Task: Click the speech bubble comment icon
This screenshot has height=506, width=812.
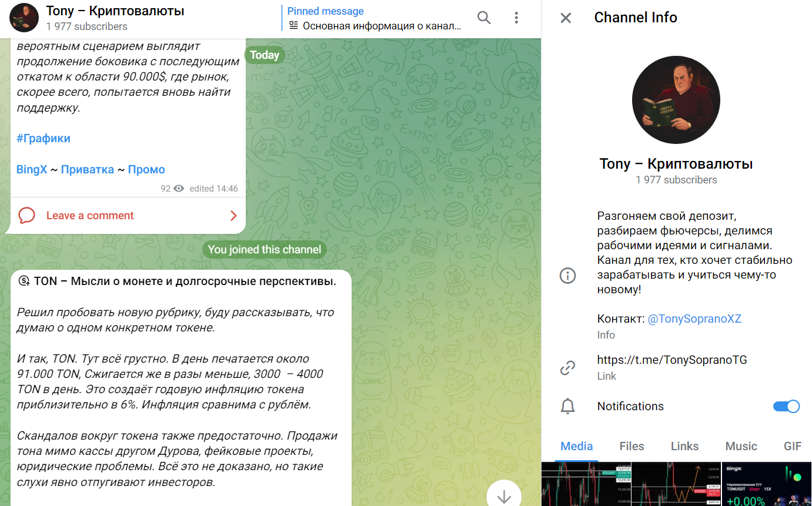Action: point(26,215)
